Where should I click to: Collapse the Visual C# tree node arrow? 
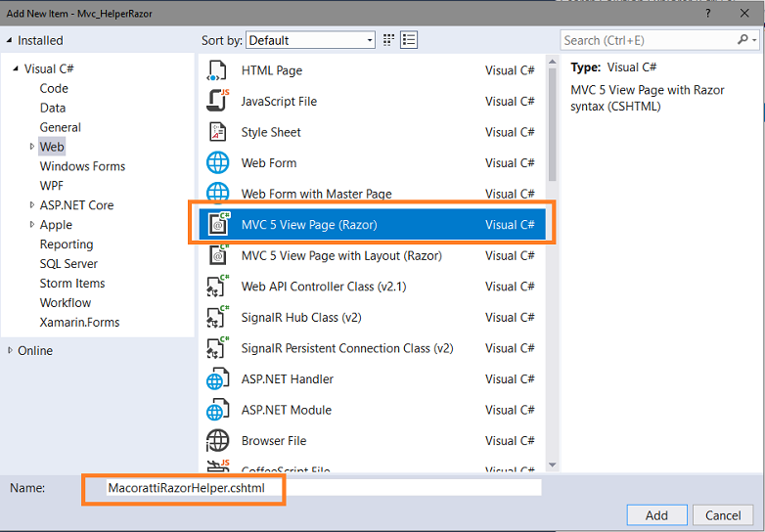click(x=16, y=68)
